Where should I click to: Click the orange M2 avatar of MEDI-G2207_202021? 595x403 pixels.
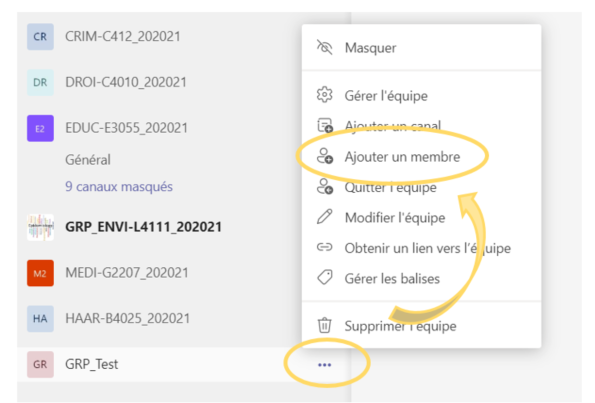click(x=40, y=273)
